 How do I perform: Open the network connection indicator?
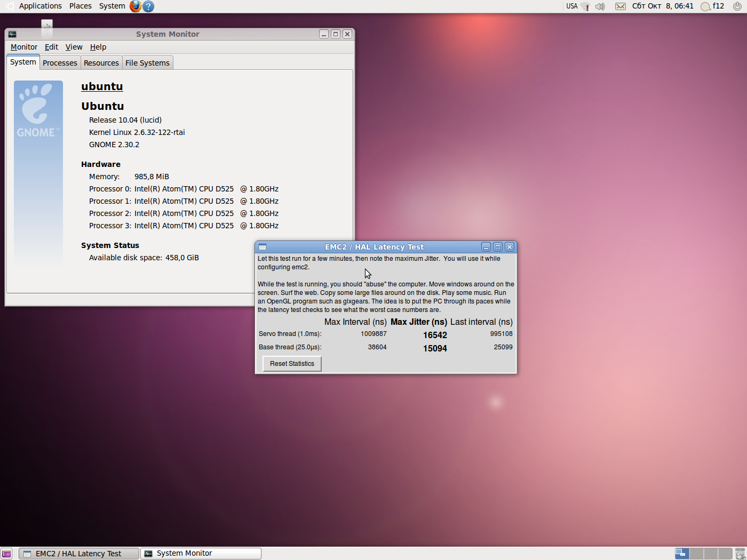(x=585, y=6)
